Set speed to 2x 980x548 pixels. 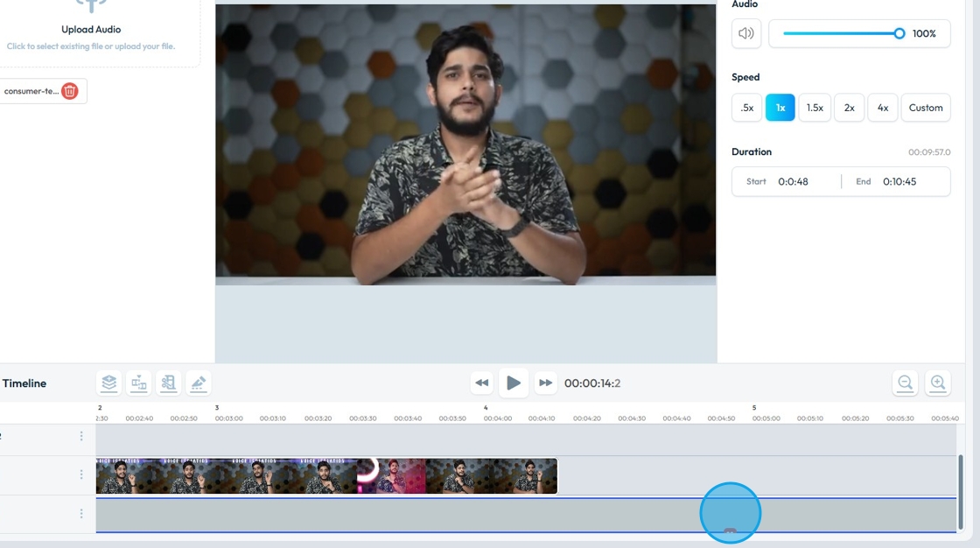pyautogui.click(x=850, y=108)
